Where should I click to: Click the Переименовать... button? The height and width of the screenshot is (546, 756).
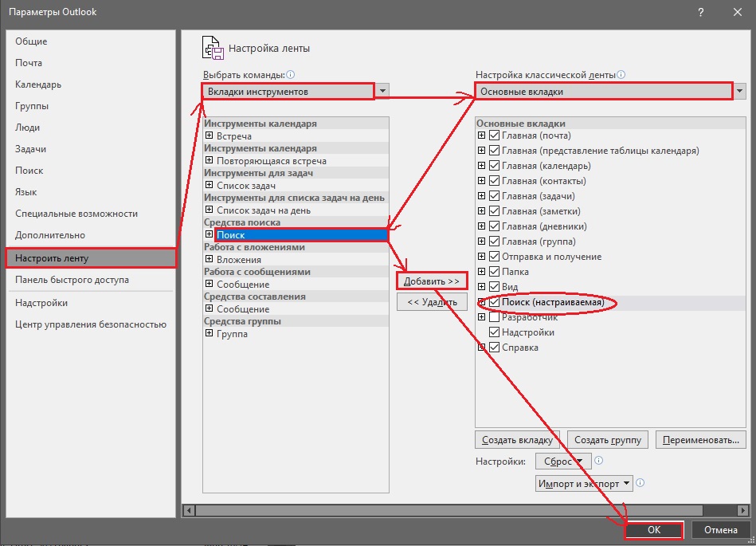(x=700, y=440)
